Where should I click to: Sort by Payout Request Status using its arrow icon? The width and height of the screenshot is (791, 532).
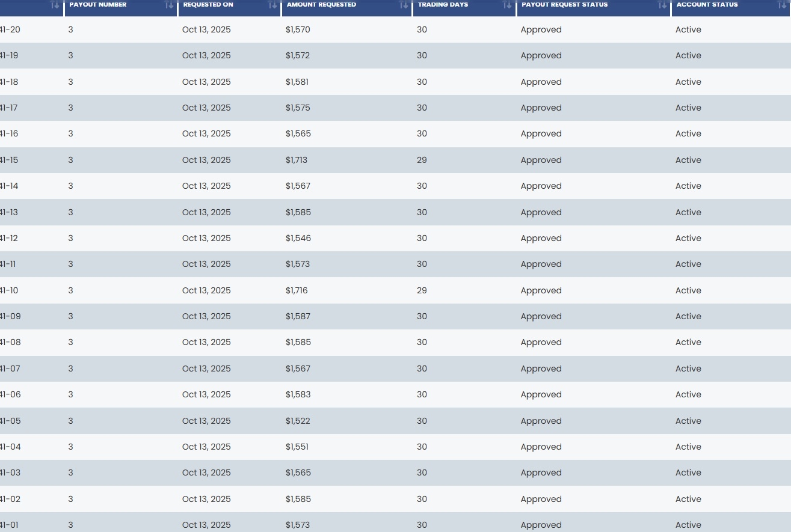[x=662, y=5]
